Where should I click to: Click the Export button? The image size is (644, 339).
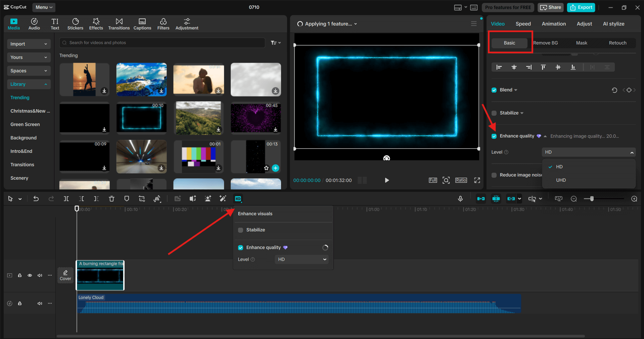coord(581,7)
